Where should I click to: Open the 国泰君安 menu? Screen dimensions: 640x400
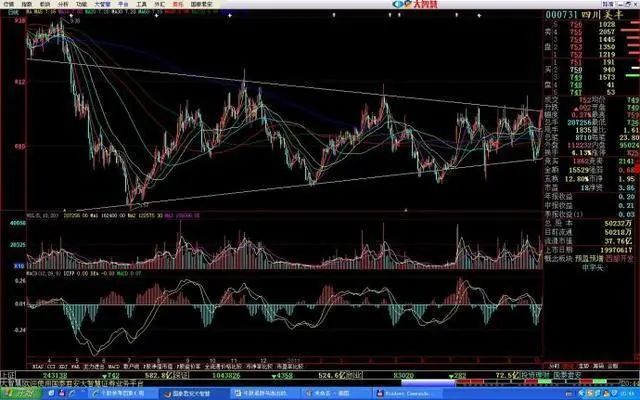[202, 4]
